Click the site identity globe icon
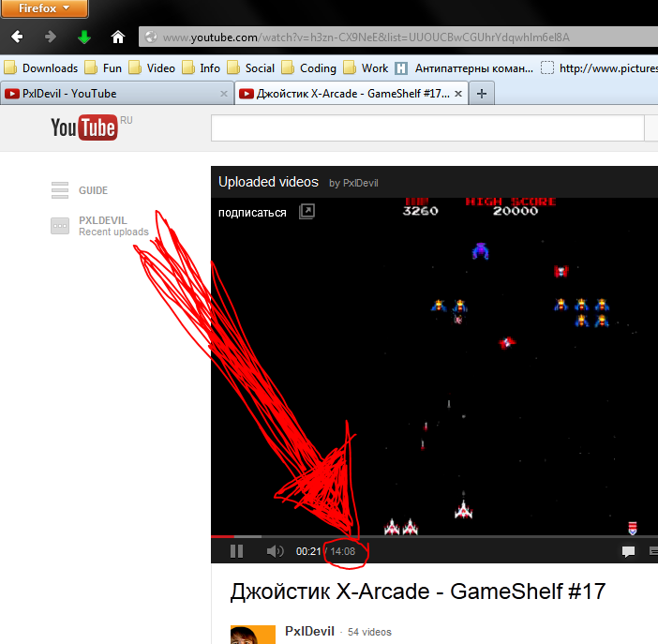 point(151,37)
